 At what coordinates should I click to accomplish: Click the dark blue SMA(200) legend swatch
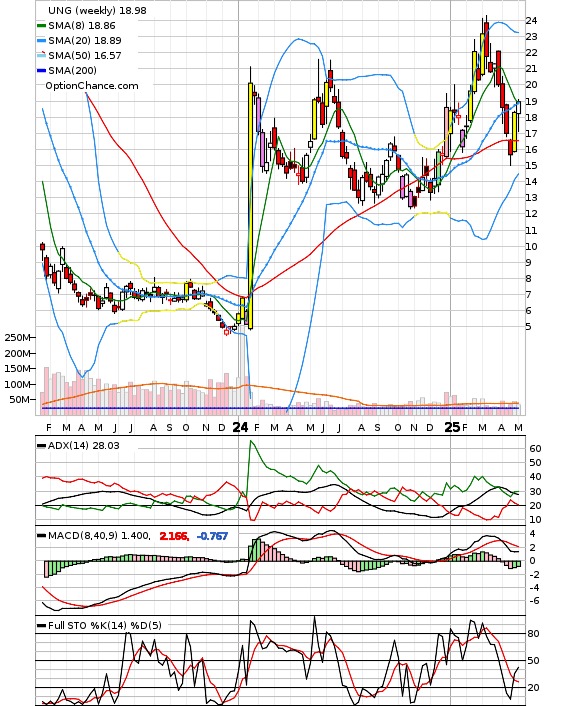pos(41,70)
